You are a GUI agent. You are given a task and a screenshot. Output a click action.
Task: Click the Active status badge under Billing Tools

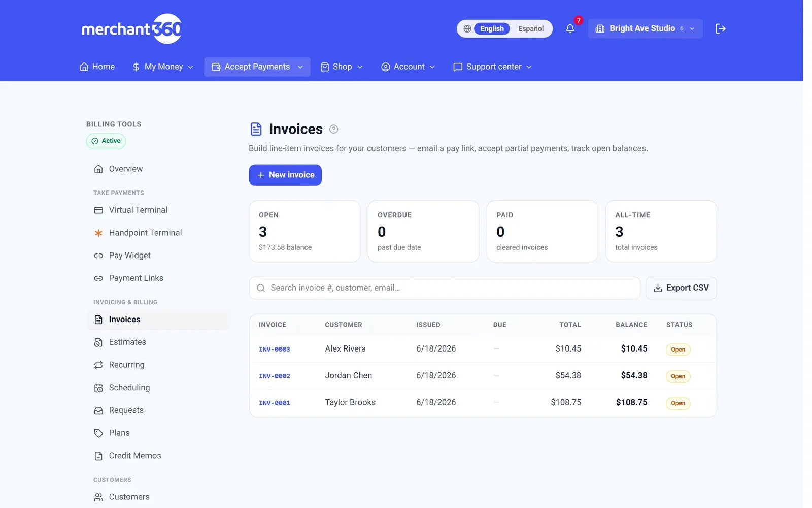pyautogui.click(x=106, y=141)
